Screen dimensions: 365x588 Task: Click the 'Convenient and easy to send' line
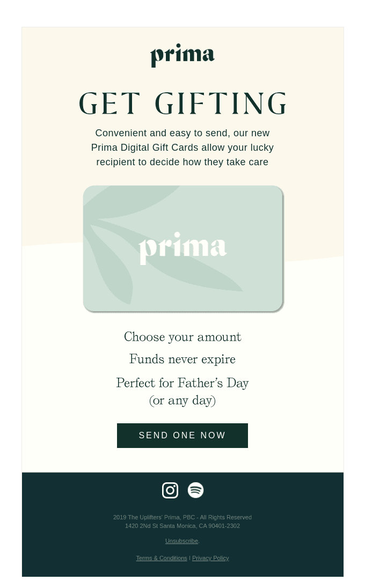click(182, 133)
